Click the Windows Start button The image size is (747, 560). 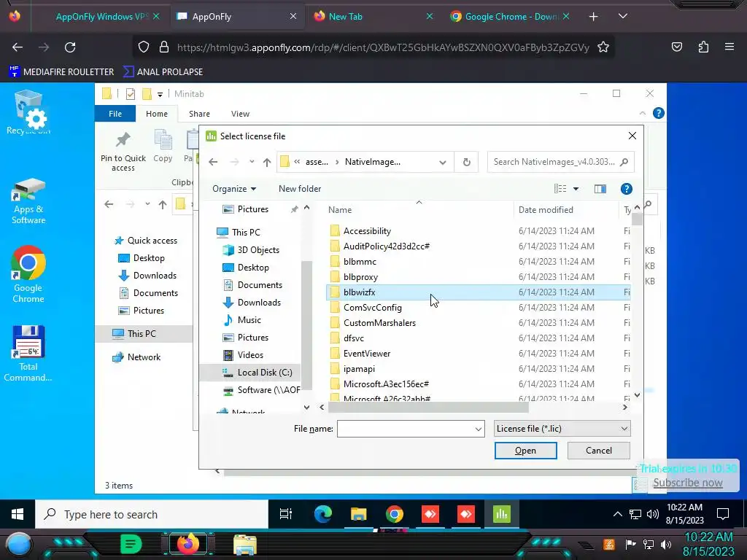coord(18,514)
